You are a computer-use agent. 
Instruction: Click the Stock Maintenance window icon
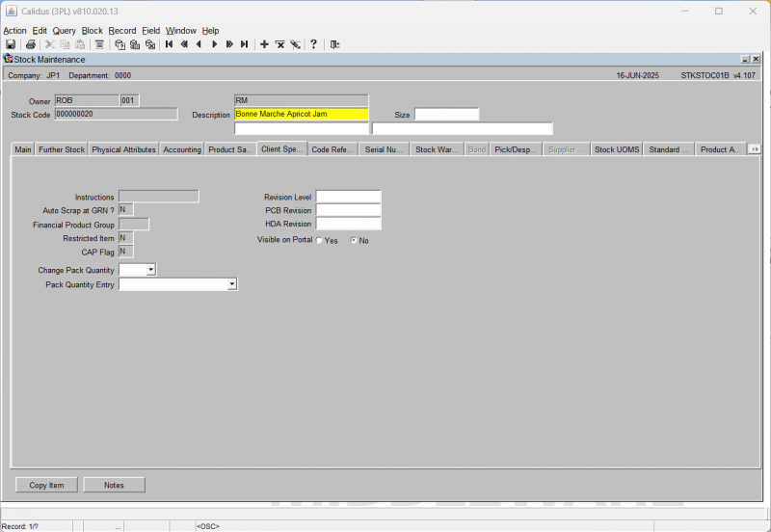(8, 59)
